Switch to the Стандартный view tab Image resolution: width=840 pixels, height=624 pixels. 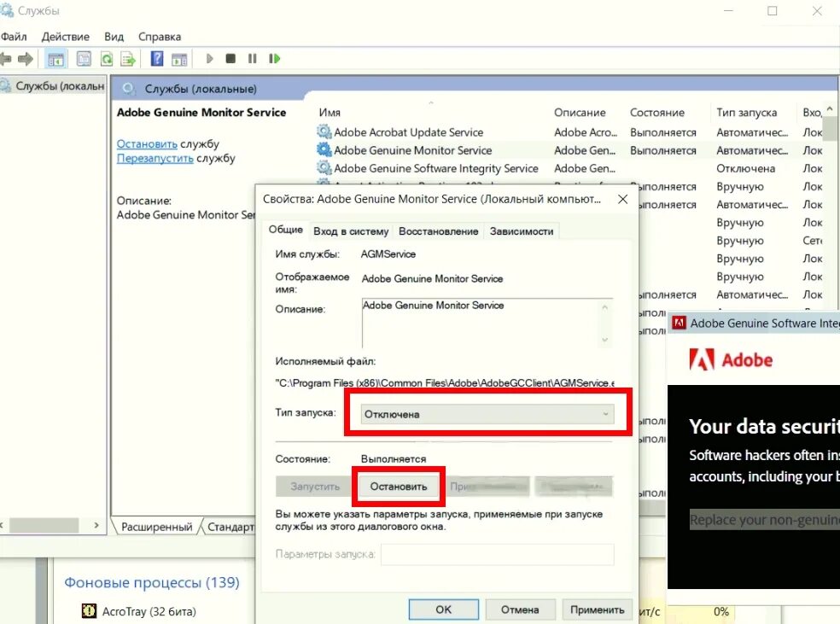coord(230,527)
